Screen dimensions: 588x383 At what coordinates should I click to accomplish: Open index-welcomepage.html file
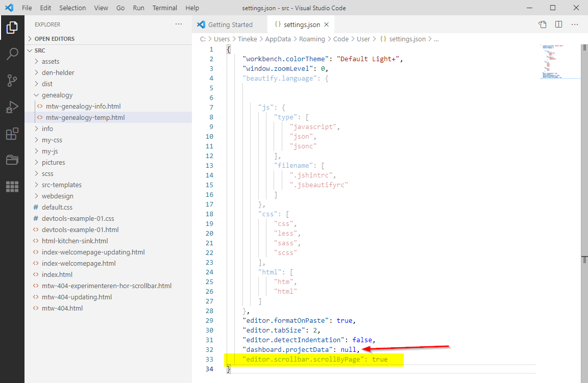click(108, 264)
